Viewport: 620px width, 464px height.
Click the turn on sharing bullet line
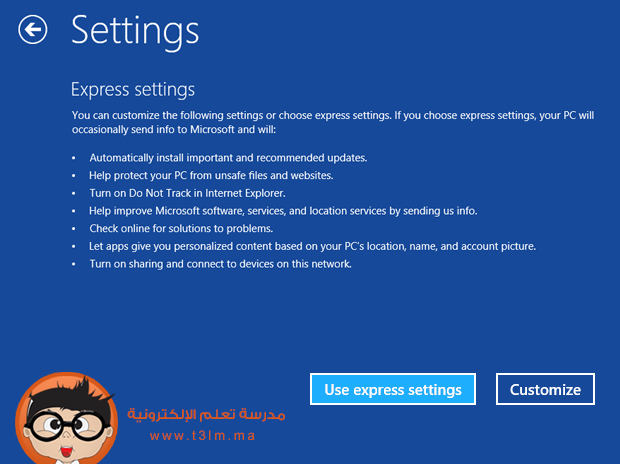pos(220,264)
